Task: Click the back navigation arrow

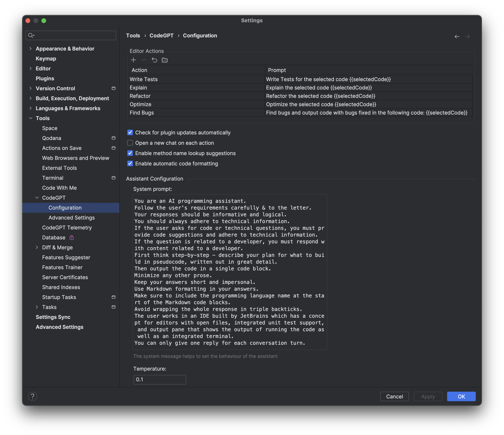Action: pos(457,37)
